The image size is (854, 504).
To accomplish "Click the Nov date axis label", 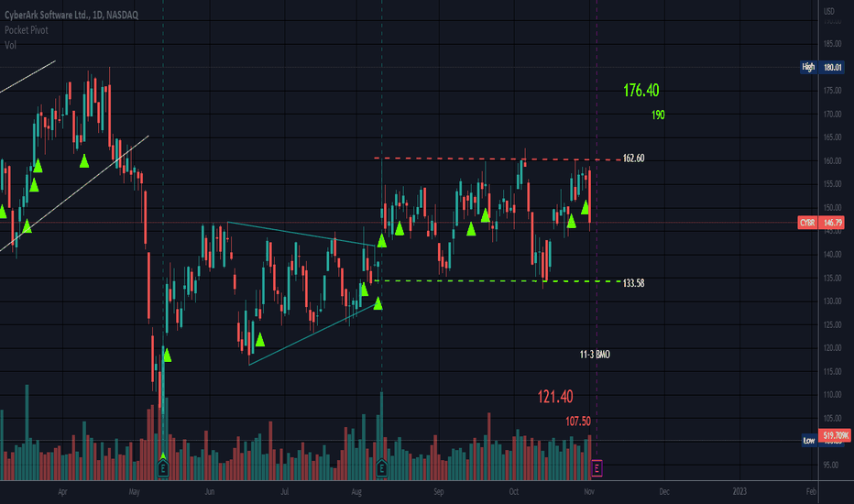I will point(589,491).
